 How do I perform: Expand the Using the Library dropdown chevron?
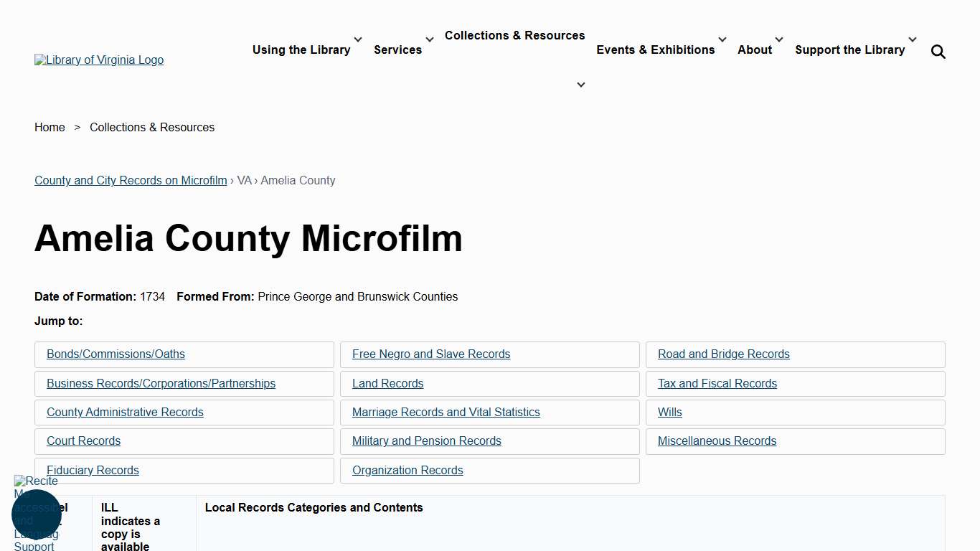tap(357, 39)
